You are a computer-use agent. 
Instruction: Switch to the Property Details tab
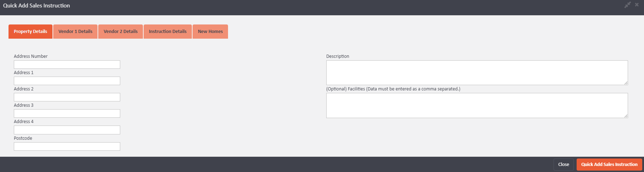[x=30, y=32]
